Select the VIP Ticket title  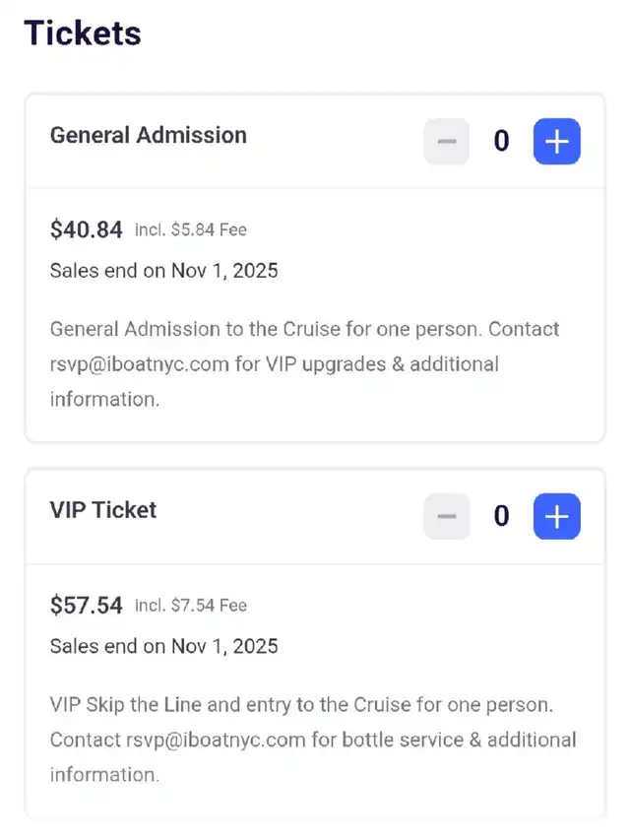[x=103, y=510]
